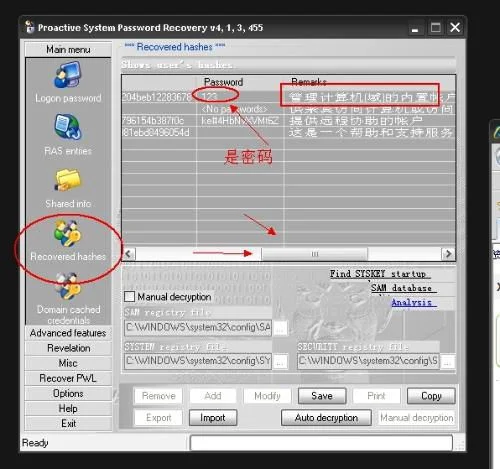This screenshot has width=500, height=469.
Task: Open the RAS entries icon
Action: coord(68,127)
